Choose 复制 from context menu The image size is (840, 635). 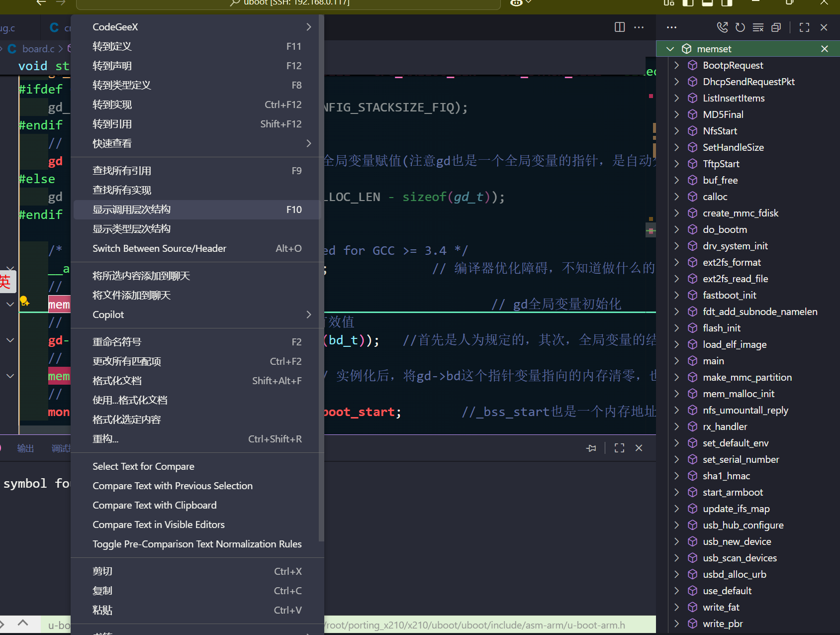(197, 591)
